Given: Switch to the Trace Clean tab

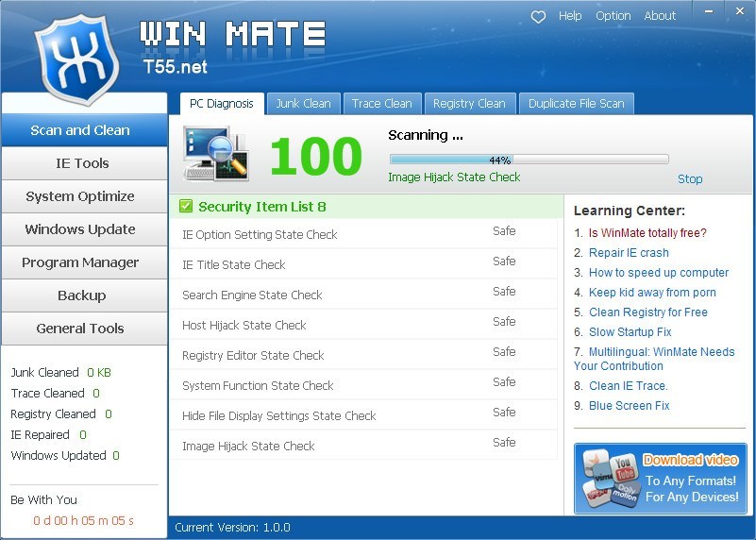Looking at the screenshot, I should tap(382, 104).
